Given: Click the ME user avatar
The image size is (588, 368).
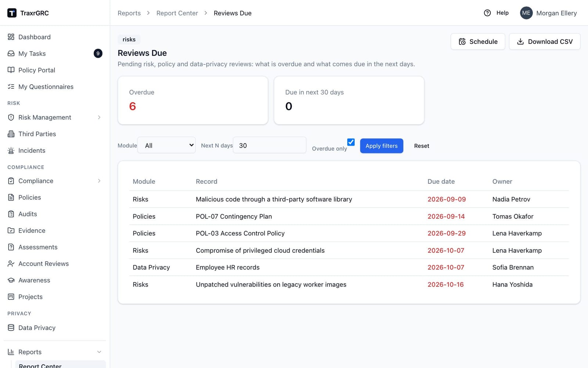Looking at the screenshot, I should point(526,13).
